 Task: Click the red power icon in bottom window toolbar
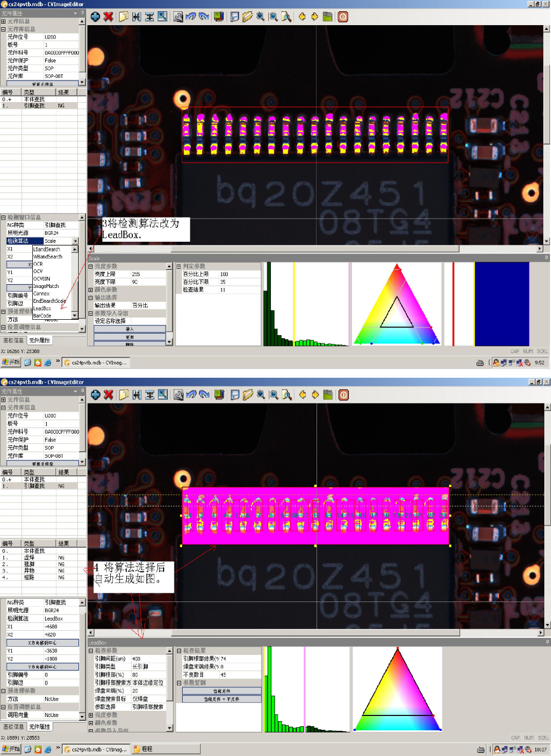click(344, 395)
